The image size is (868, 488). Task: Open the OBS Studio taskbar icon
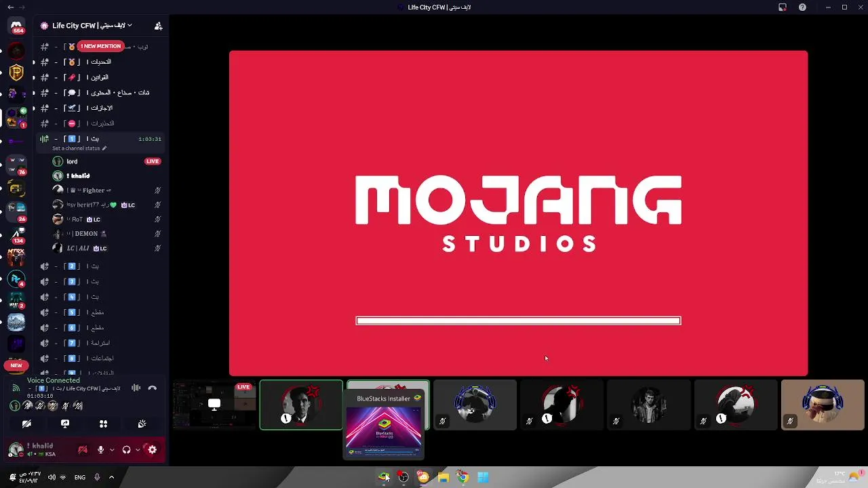pyautogui.click(x=403, y=477)
